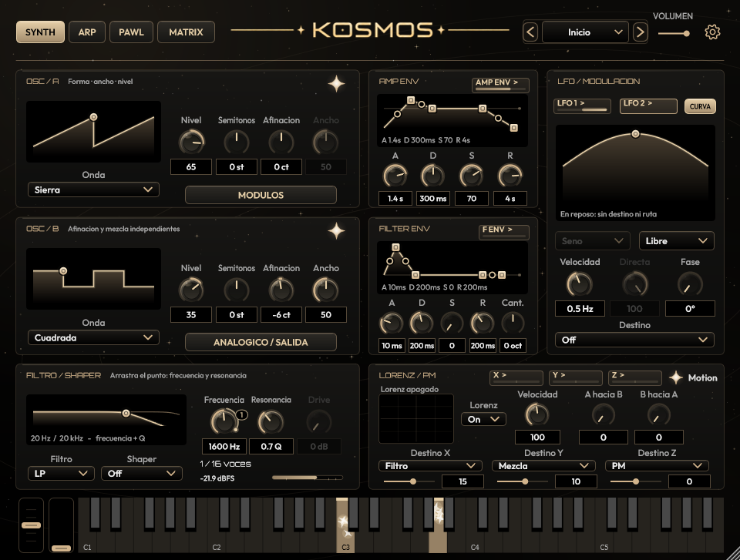The image size is (740, 560).
Task: Toggle the CURVA button
Action: 700,106
